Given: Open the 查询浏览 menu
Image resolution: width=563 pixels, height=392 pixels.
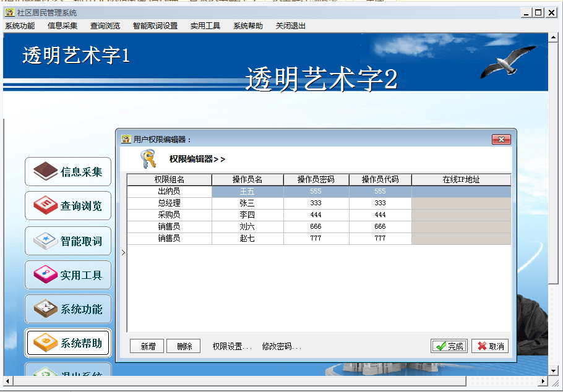Looking at the screenshot, I should pos(105,26).
